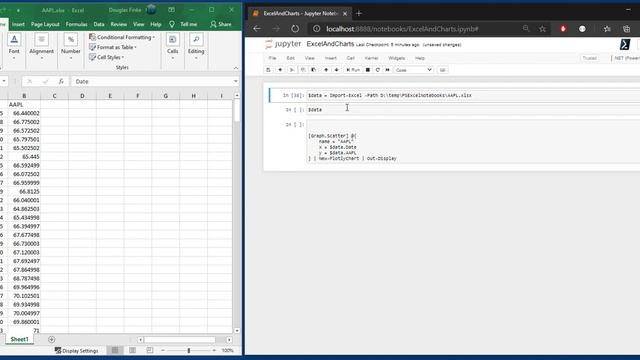Select the Sheet1 tab
Screen dimensions: 640x360
point(19,339)
